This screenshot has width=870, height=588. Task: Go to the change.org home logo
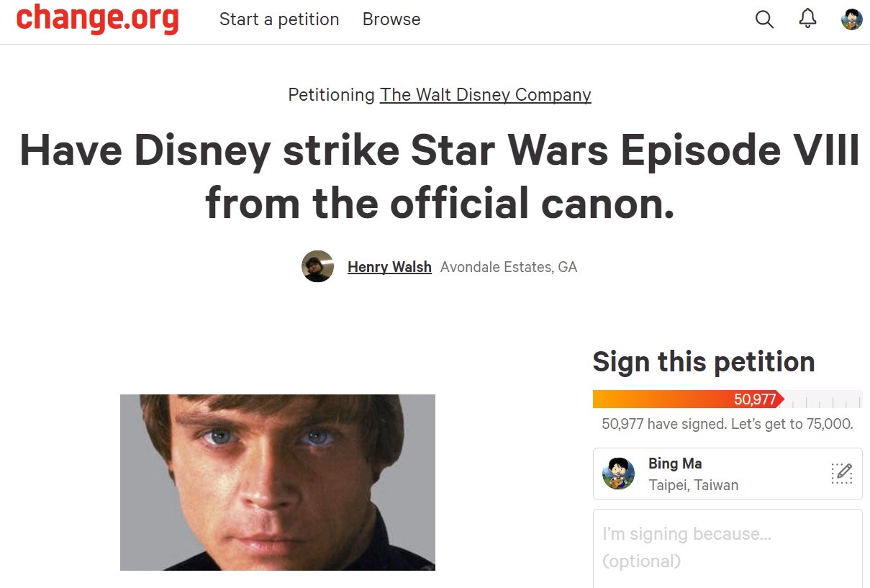[x=97, y=19]
